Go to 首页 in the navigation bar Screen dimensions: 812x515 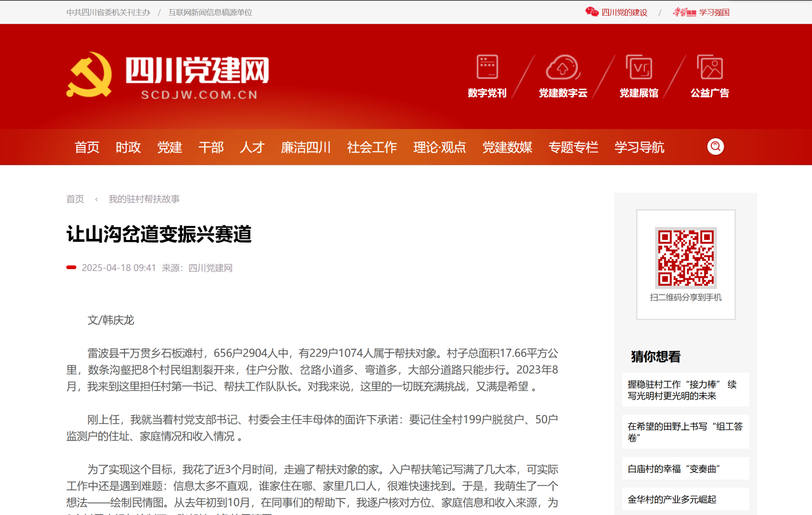click(x=87, y=147)
